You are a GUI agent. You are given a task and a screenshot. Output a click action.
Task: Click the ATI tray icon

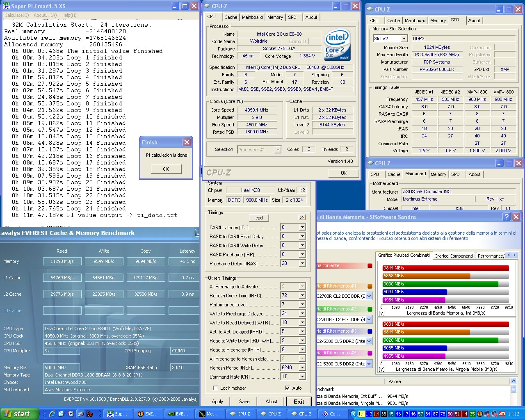tap(502, 414)
